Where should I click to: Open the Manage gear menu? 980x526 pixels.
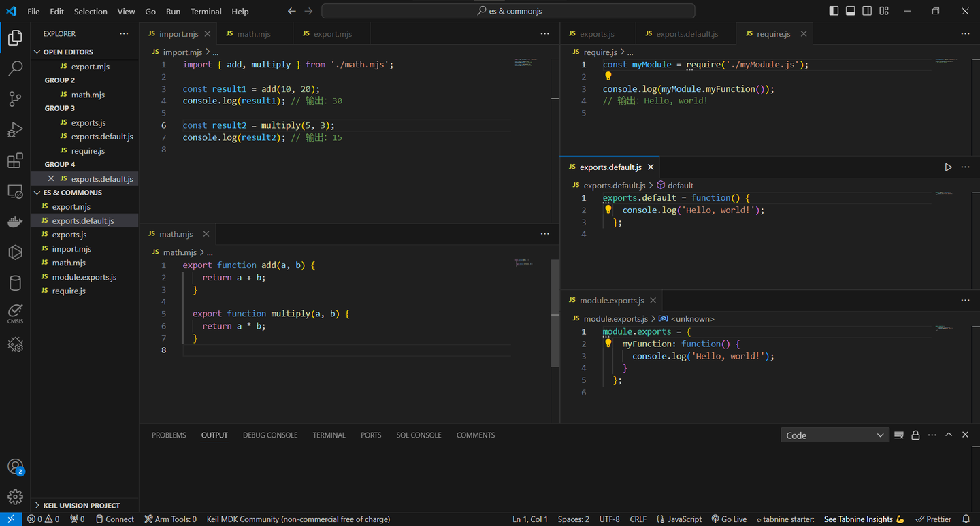tap(15, 497)
